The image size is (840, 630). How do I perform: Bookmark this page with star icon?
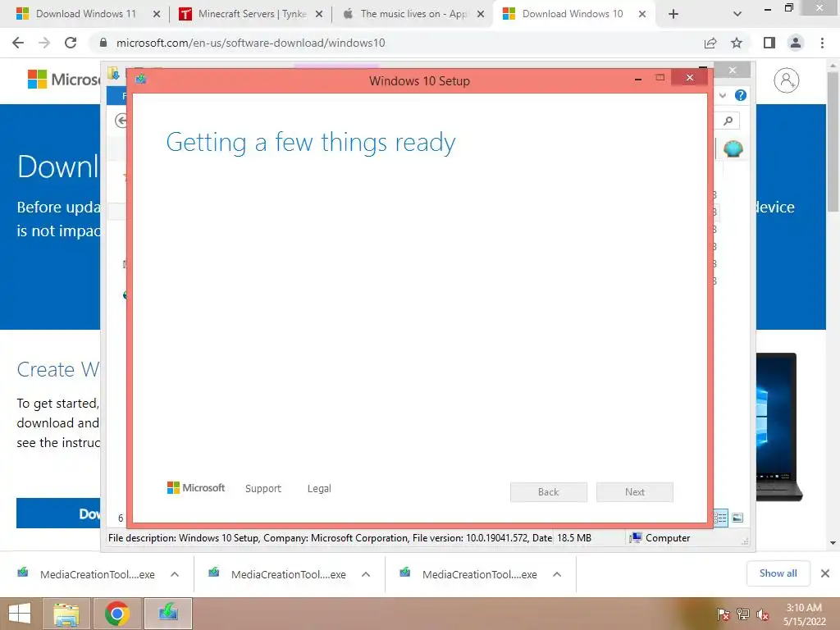coord(737,43)
